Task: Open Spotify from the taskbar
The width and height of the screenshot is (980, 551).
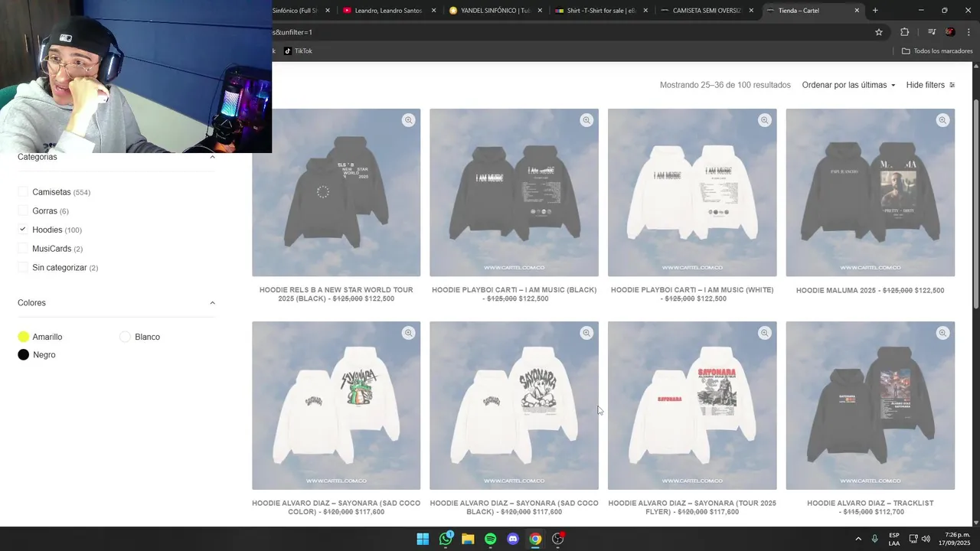Action: tap(491, 539)
